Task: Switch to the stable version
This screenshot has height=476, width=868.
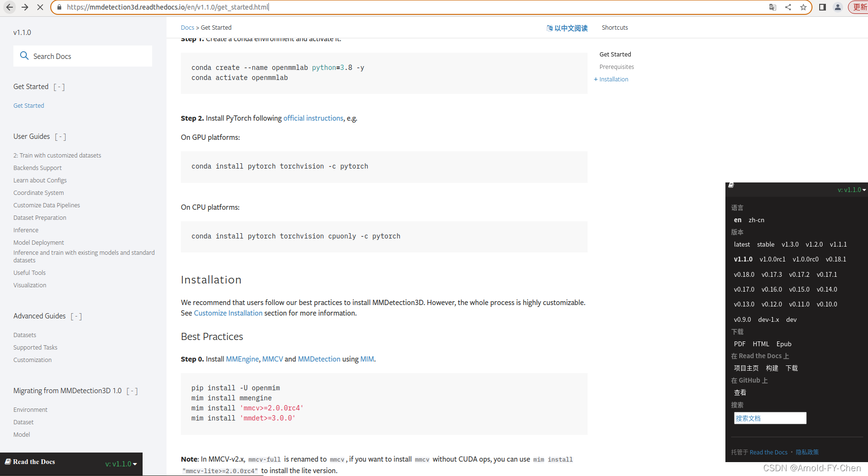Action: [766, 244]
